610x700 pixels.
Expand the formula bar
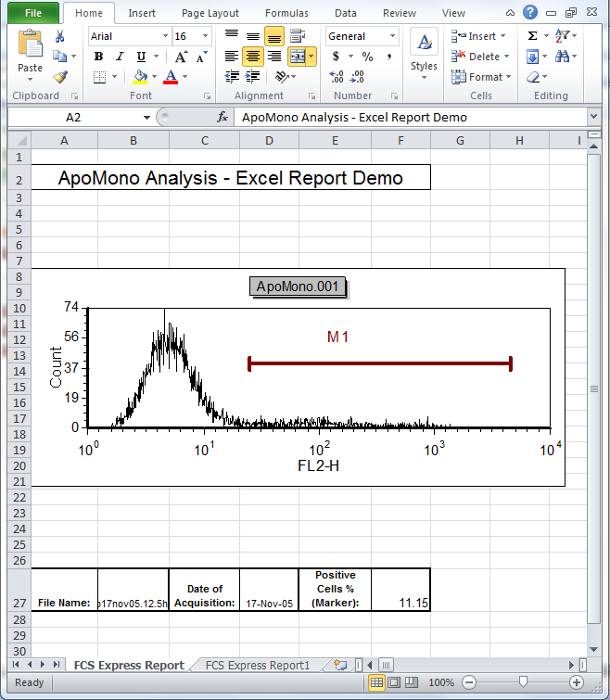click(593, 117)
